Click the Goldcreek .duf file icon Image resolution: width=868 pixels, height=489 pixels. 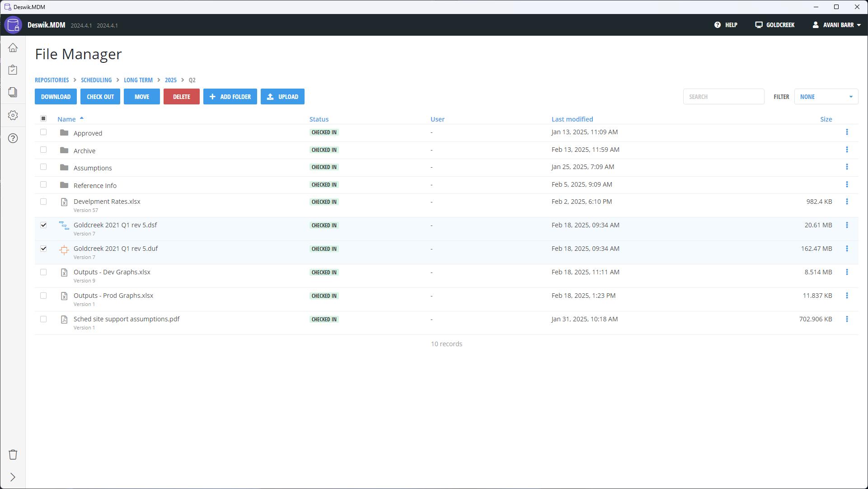(x=64, y=249)
